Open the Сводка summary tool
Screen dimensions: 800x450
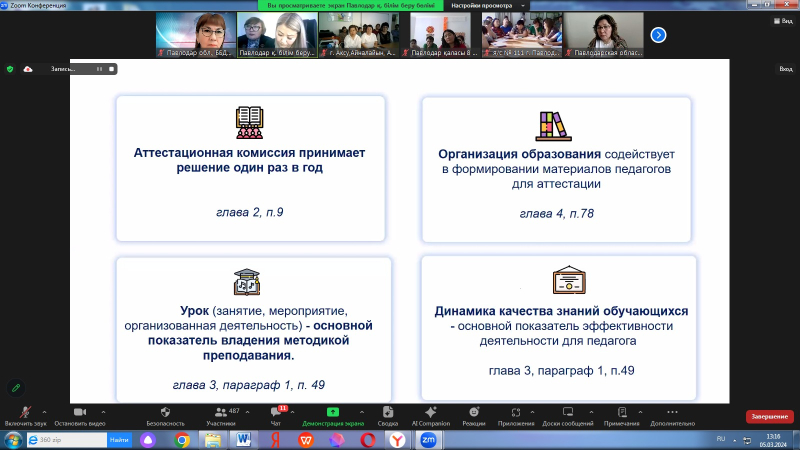(387, 413)
